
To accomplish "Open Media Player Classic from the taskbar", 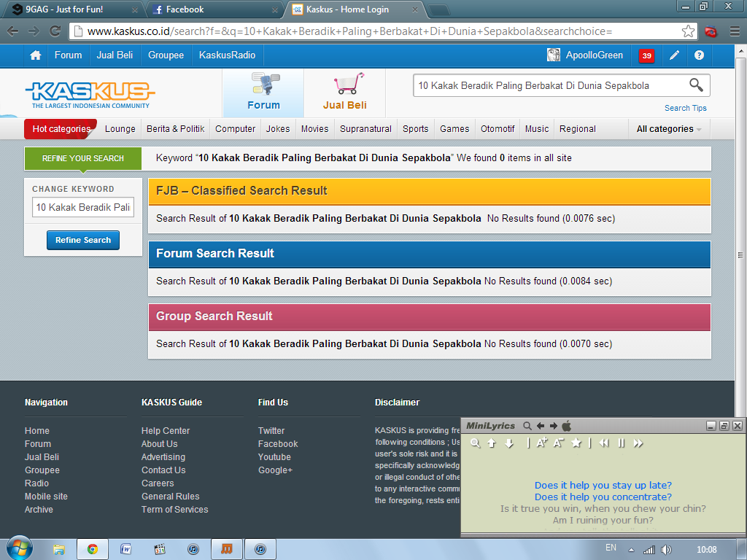I will pyautogui.click(x=160, y=550).
